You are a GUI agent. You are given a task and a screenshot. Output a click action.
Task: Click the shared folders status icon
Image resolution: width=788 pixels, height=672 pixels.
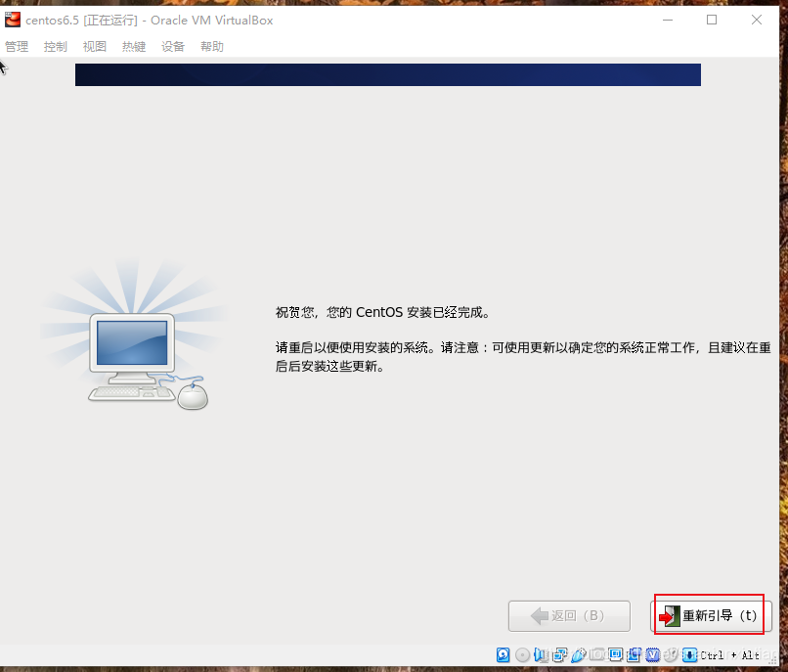click(x=597, y=655)
